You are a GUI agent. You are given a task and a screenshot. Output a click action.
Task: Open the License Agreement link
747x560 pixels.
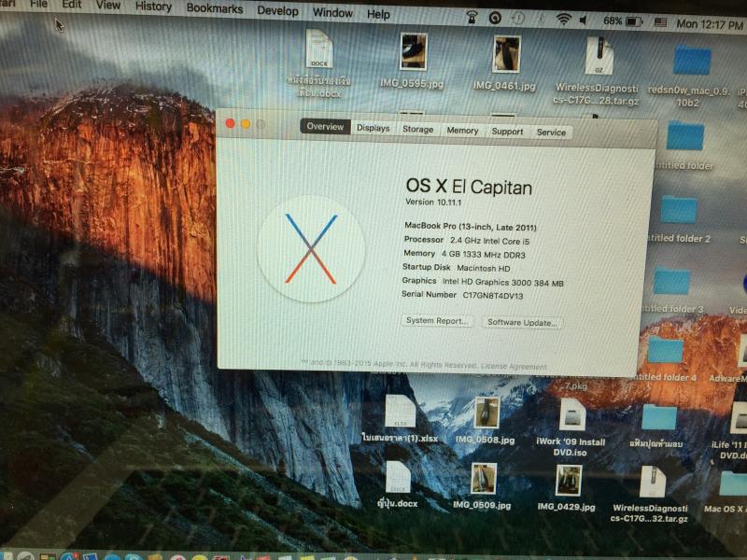(514, 367)
